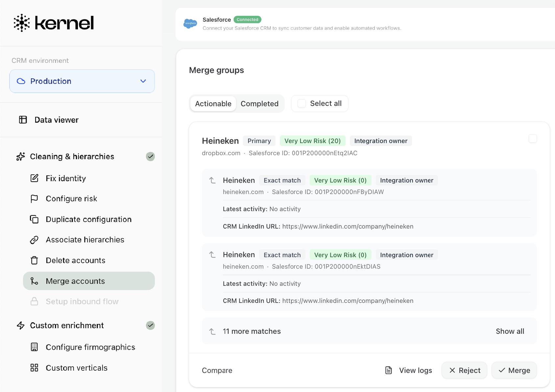555x392 pixels.
Task: Click the 11 more matches text
Action: pyautogui.click(x=252, y=331)
